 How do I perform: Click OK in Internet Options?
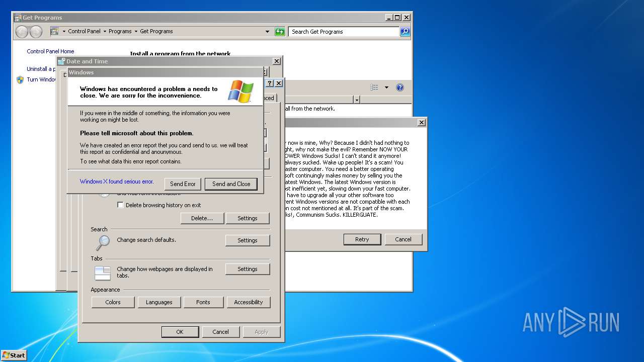(x=180, y=332)
